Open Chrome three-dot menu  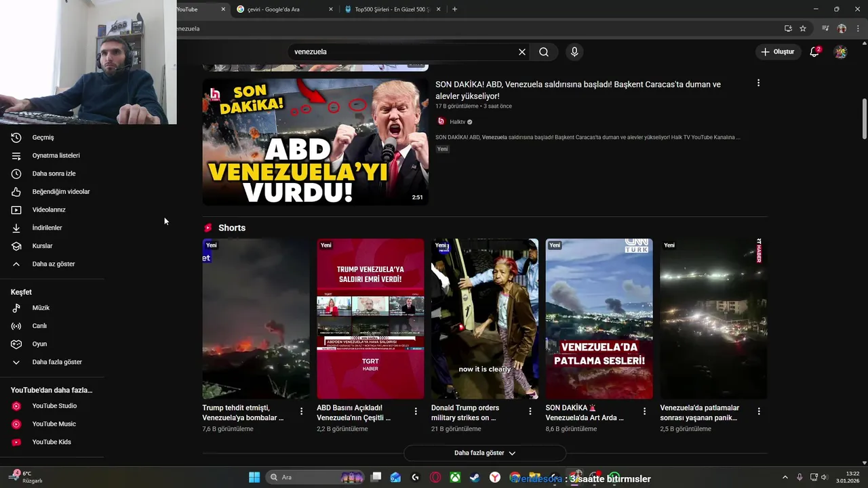[x=858, y=28]
